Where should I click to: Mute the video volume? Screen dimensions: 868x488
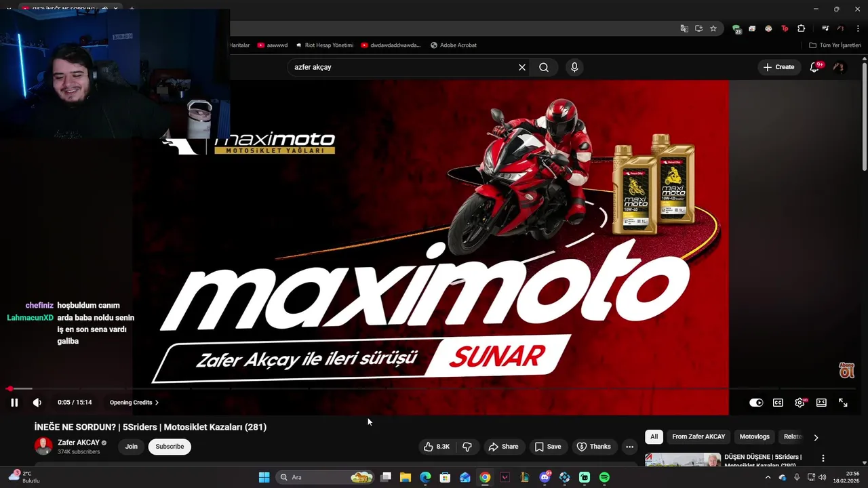pos(37,403)
